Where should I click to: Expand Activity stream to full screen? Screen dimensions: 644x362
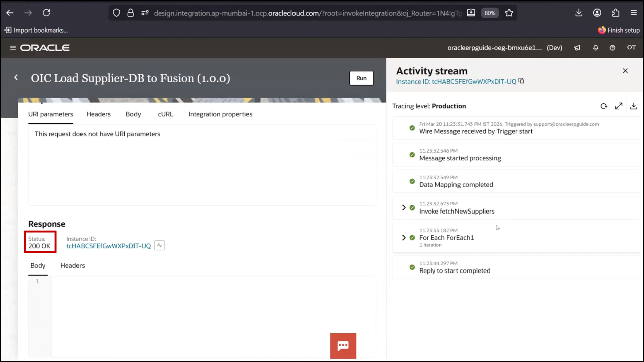[x=619, y=106]
